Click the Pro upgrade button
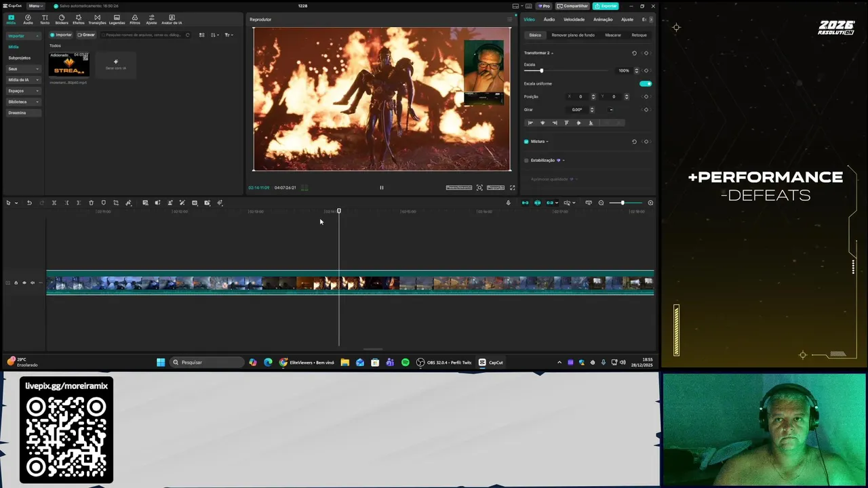Image resolution: width=868 pixels, height=488 pixels. [x=545, y=6]
